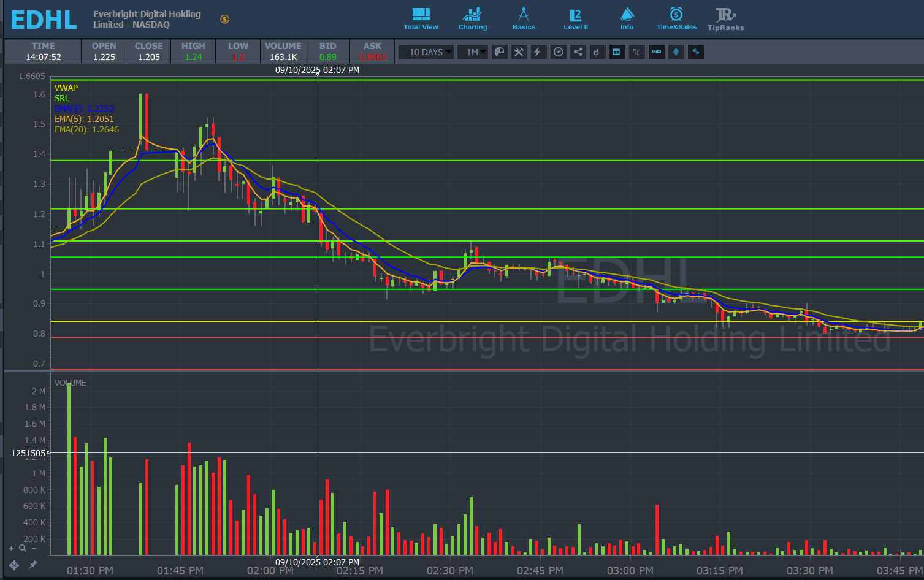Click the gold dollar coin icon beside the company name
This screenshot has width=924, height=580.
point(225,19)
